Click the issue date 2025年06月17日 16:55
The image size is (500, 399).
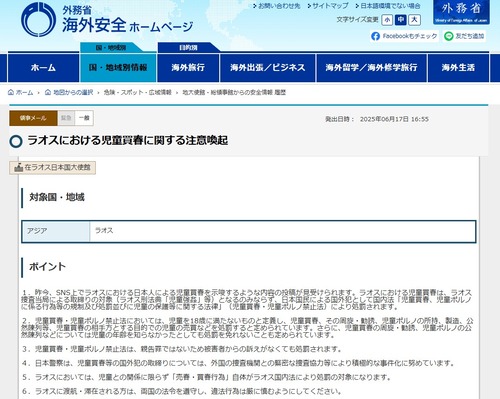point(394,119)
